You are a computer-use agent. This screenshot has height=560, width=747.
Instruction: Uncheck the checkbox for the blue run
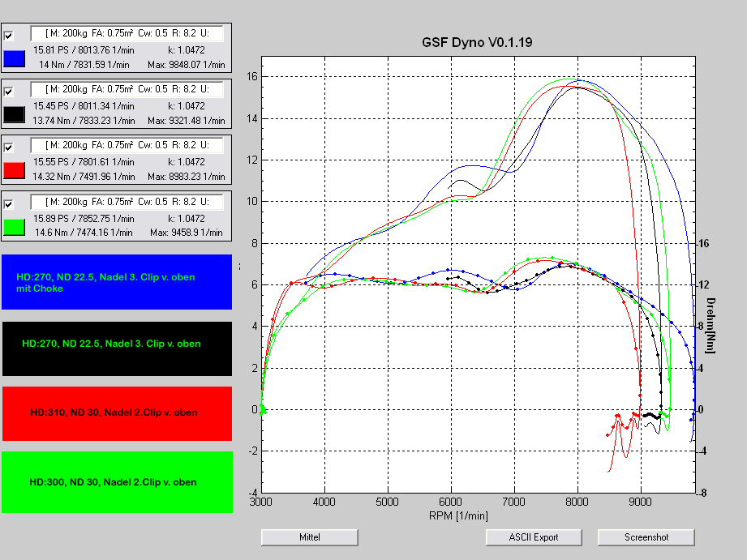coord(9,36)
